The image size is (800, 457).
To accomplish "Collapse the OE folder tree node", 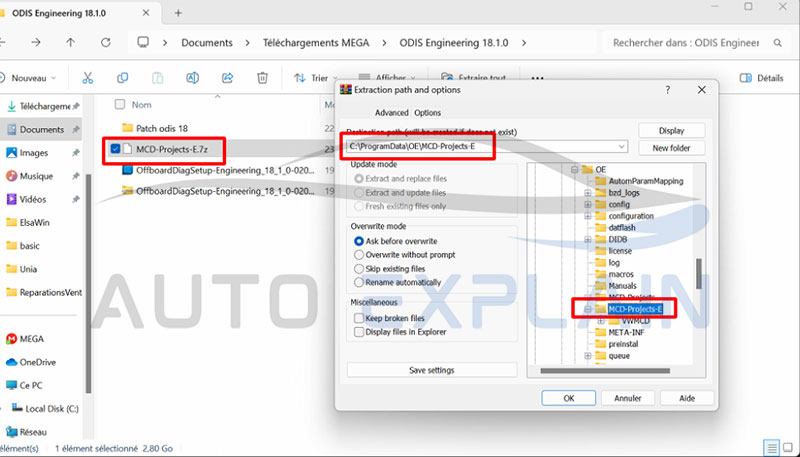I will 574,169.
